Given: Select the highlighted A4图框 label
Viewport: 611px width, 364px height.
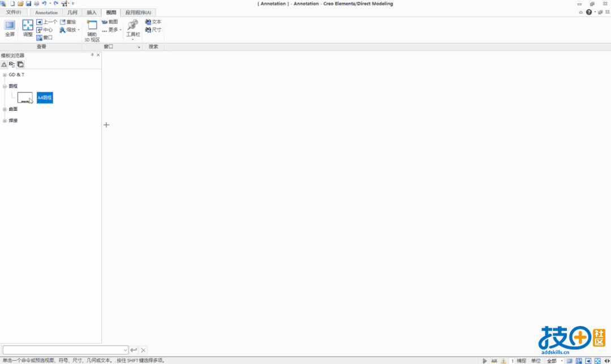Looking at the screenshot, I should coord(45,98).
